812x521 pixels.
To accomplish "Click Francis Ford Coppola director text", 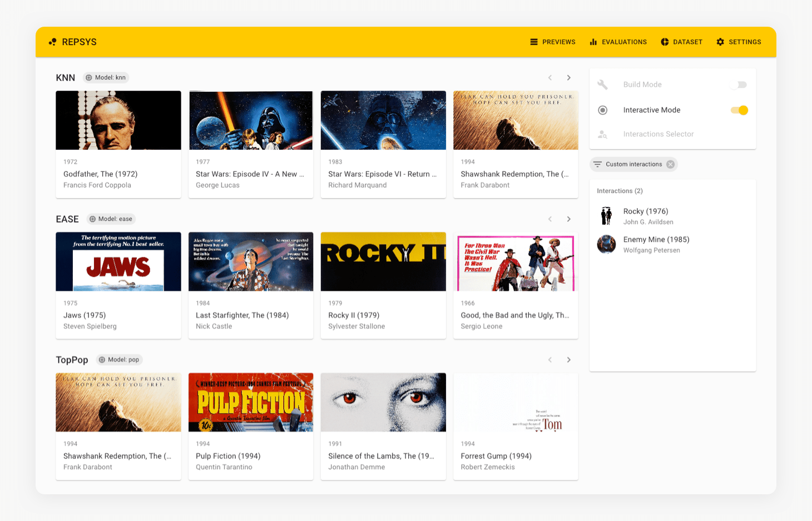I will click(97, 185).
